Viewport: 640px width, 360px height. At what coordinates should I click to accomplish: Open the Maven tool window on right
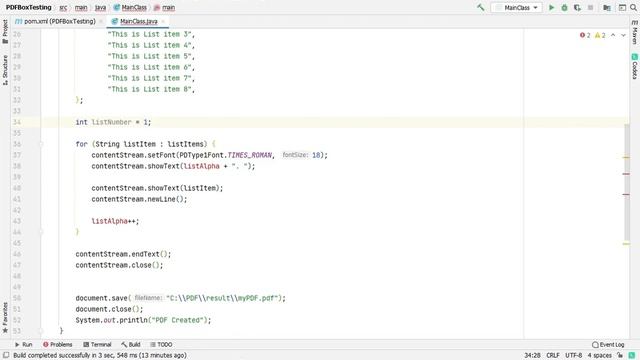click(x=635, y=32)
